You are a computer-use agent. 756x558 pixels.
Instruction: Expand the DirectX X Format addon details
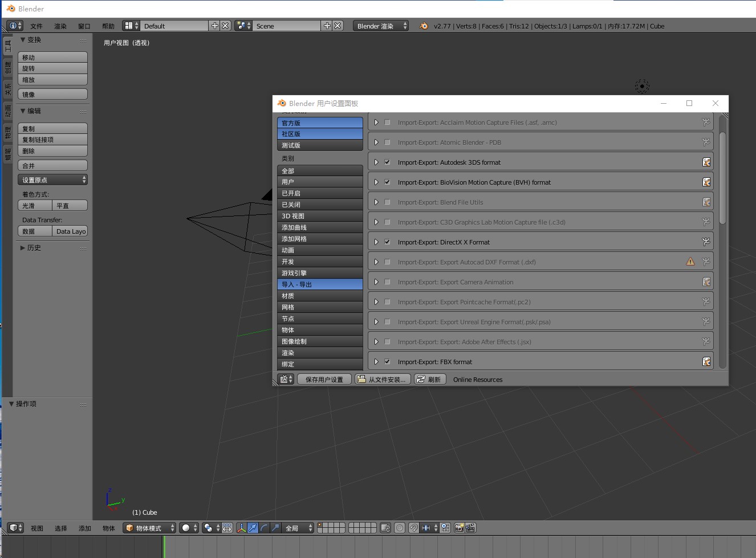click(376, 242)
